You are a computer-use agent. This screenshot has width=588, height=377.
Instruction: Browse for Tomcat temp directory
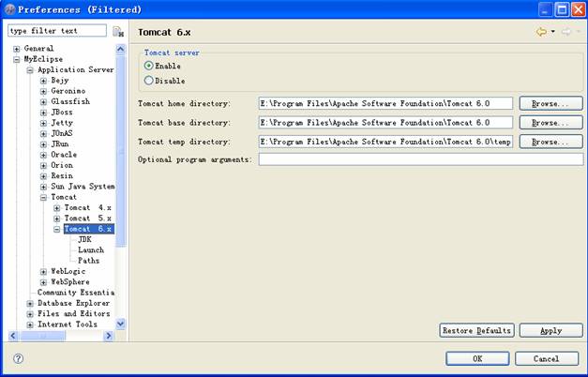click(550, 142)
